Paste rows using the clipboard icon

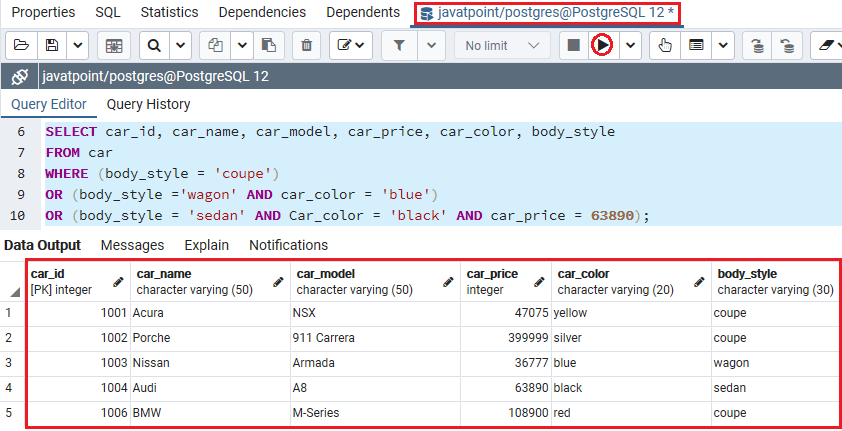tap(268, 46)
